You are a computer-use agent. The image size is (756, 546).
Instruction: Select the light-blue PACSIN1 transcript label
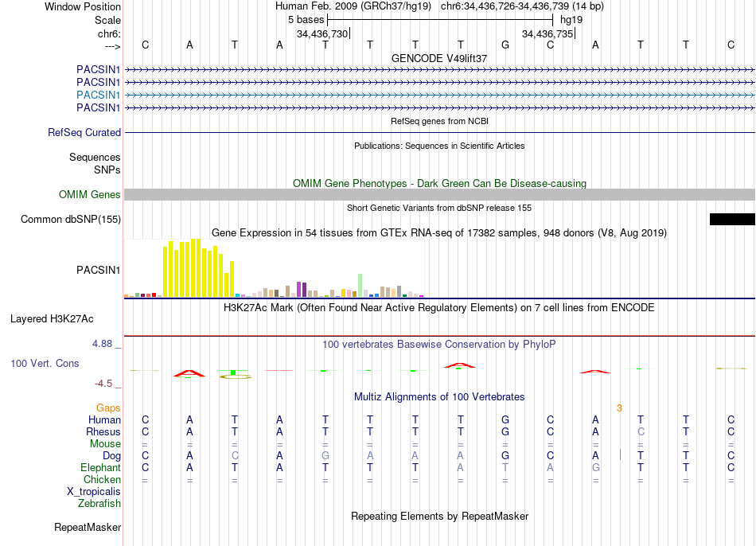tap(98, 95)
